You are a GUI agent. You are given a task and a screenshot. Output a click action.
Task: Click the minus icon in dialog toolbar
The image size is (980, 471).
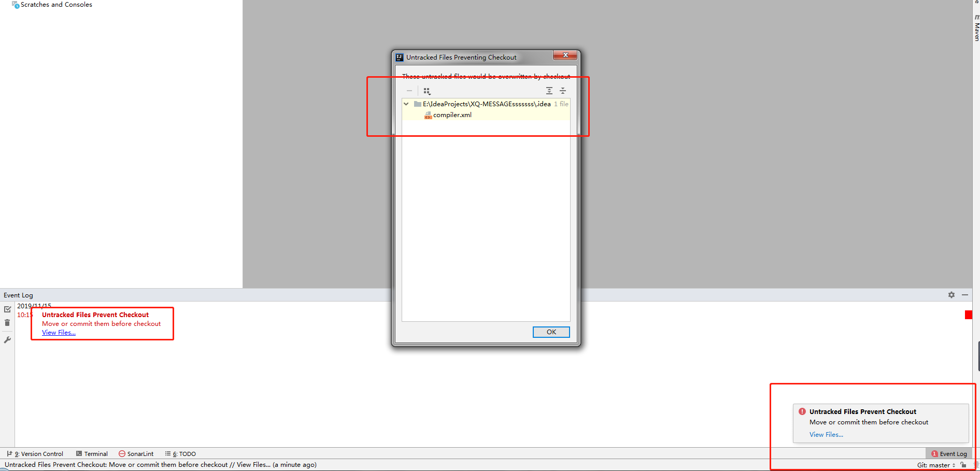[409, 90]
